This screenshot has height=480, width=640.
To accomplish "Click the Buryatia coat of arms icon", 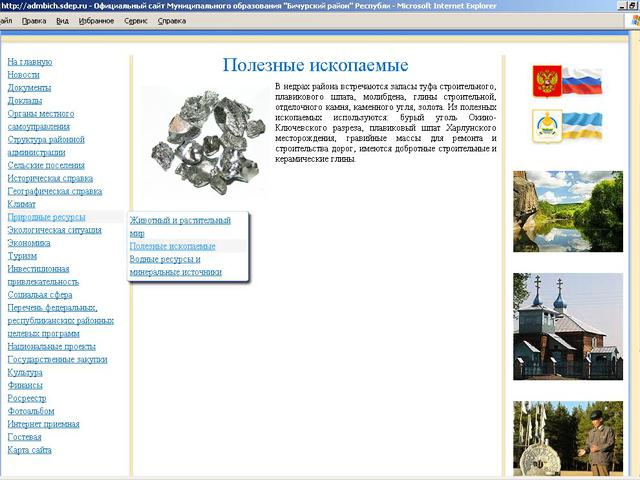I will click(547, 127).
